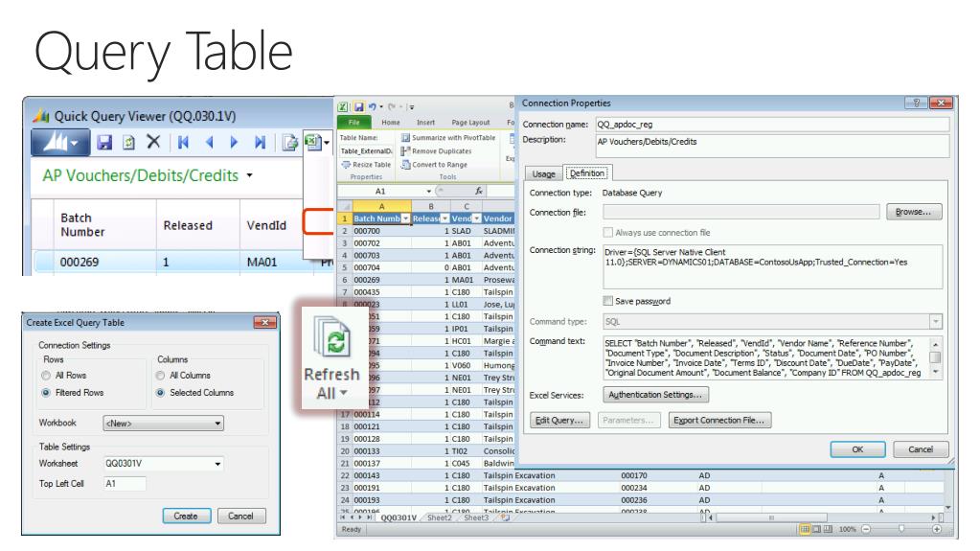This screenshot has width=980, height=551.
Task: Select All Rows radio button
Action: 46,376
